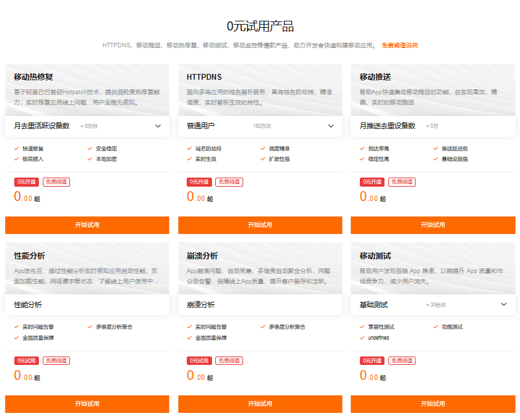Click the 稳定性高 feature text
520x420 pixels.
click(379, 159)
